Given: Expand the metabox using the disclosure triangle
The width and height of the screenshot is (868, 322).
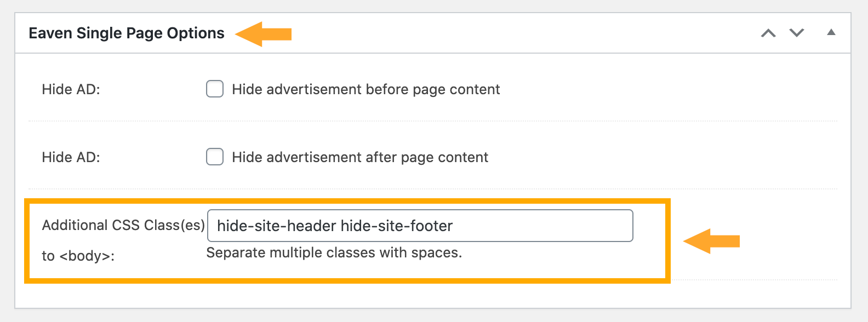Looking at the screenshot, I should click(x=831, y=33).
